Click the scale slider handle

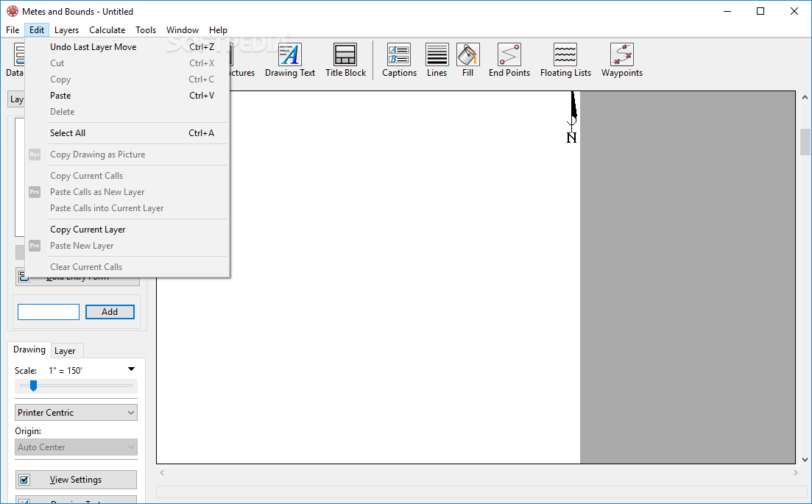pos(33,386)
